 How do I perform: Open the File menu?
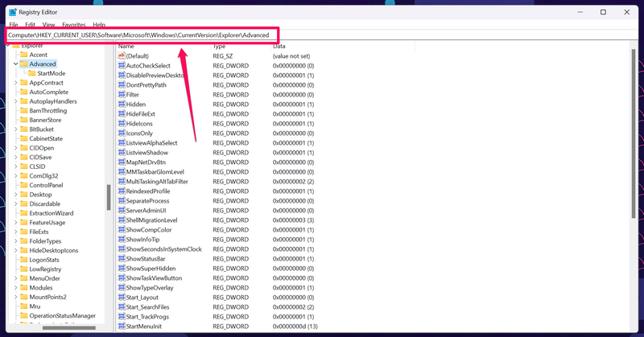coord(14,25)
